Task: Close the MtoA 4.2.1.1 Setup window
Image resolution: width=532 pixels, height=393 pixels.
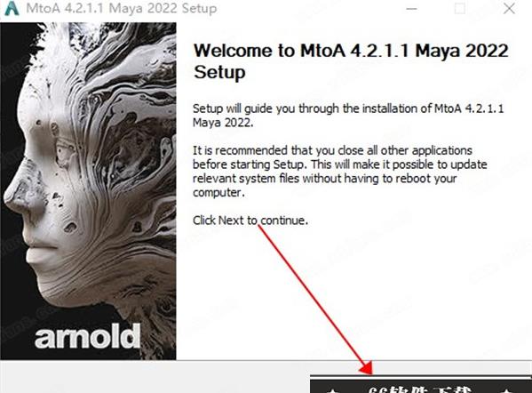Action: [509, 9]
